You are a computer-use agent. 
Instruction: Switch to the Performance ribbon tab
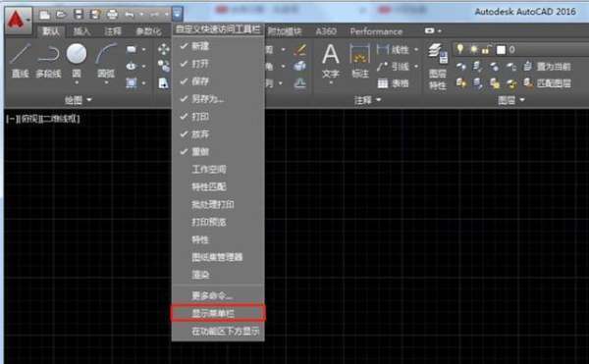point(376,31)
